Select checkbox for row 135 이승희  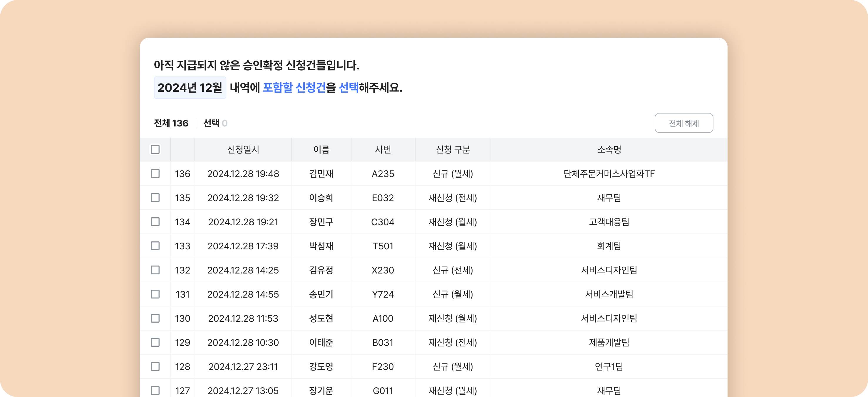coord(155,198)
